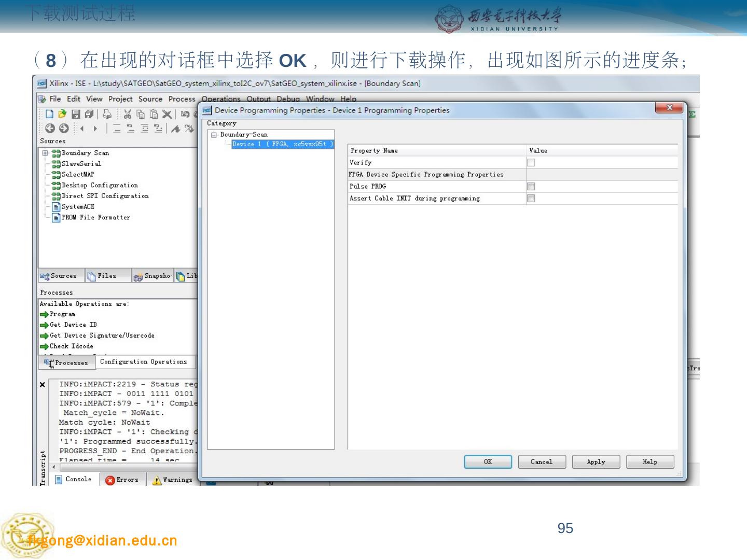Click the New file toolbar icon
Viewport: 747px width, 560px height.
point(50,114)
